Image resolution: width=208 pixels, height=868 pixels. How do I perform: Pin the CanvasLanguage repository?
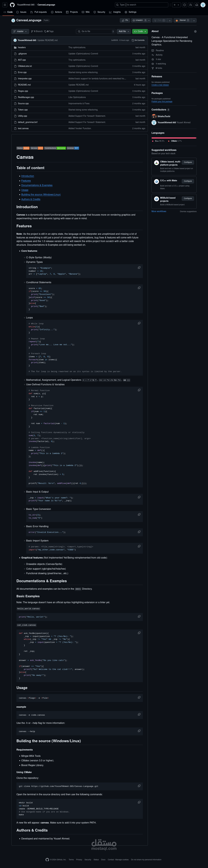coord(125,20)
